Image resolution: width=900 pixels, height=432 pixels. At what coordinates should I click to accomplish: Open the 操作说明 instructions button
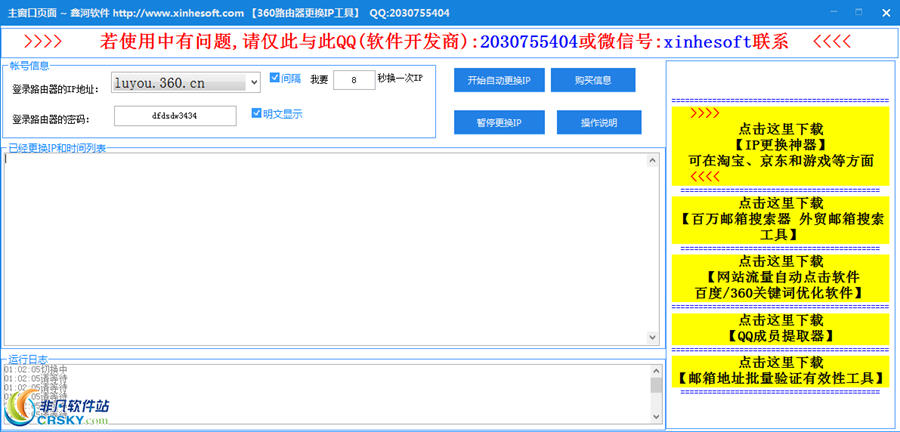599,122
